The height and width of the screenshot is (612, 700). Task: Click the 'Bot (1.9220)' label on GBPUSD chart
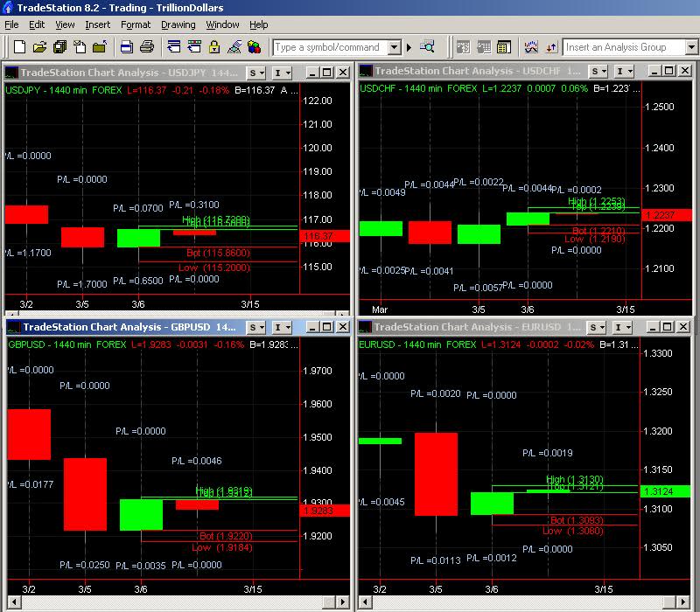coord(226,536)
